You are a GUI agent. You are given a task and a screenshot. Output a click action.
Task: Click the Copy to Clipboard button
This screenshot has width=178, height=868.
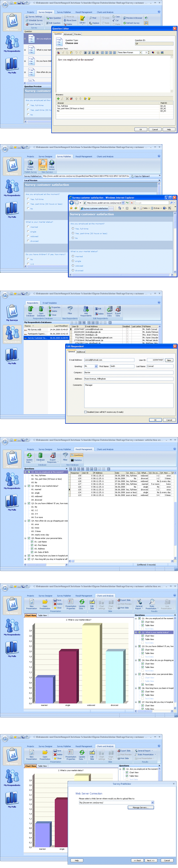(140, 176)
